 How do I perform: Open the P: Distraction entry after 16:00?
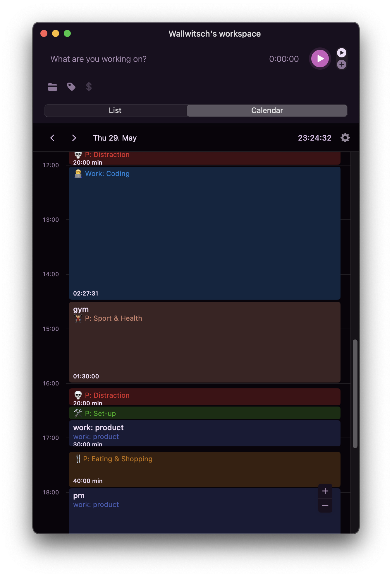click(205, 397)
